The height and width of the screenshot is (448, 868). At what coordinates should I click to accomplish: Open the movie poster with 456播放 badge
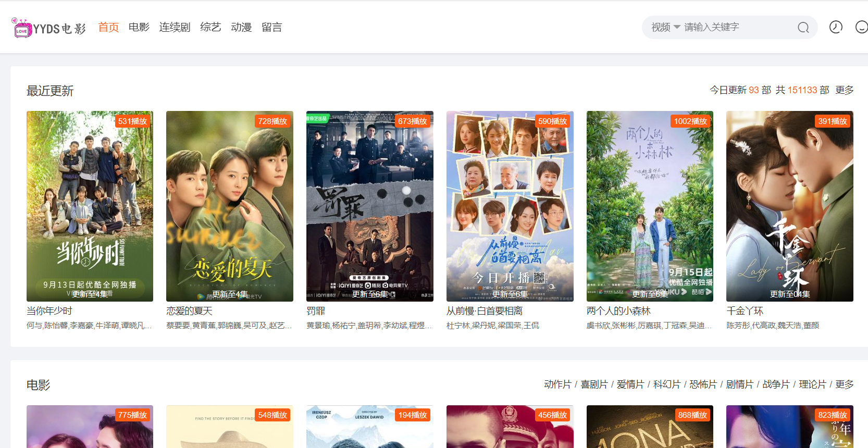point(510,427)
